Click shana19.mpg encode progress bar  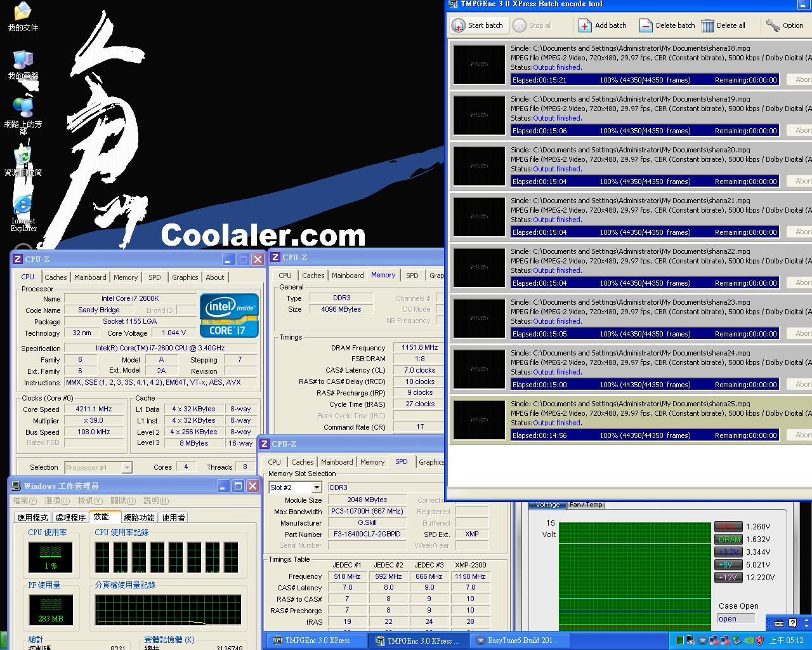coord(645,130)
